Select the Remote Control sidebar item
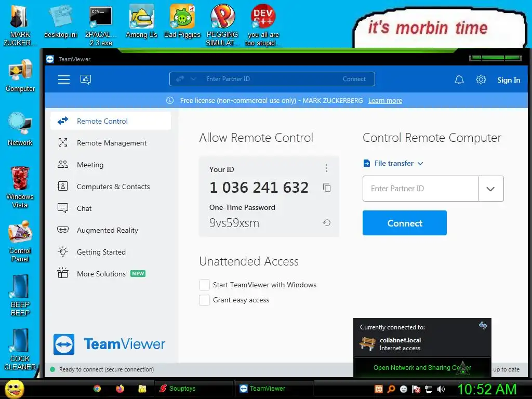The height and width of the screenshot is (399, 532). (111, 121)
